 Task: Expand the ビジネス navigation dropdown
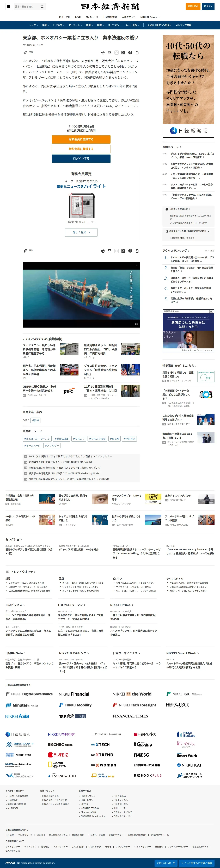59,25
